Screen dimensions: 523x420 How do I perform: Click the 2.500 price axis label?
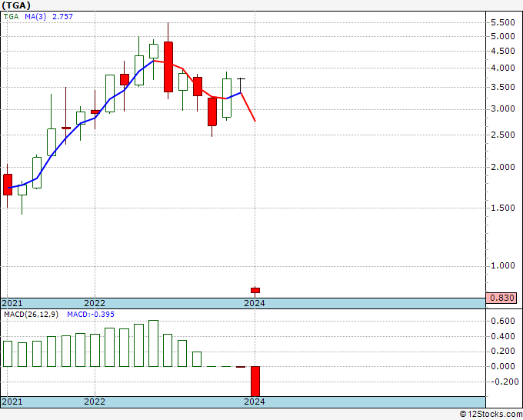coord(503,135)
